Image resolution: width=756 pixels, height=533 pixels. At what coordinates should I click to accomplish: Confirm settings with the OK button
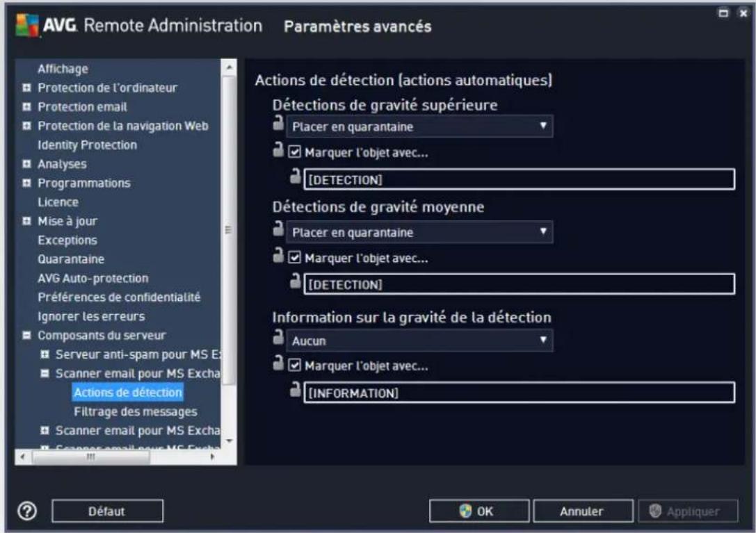tap(478, 511)
